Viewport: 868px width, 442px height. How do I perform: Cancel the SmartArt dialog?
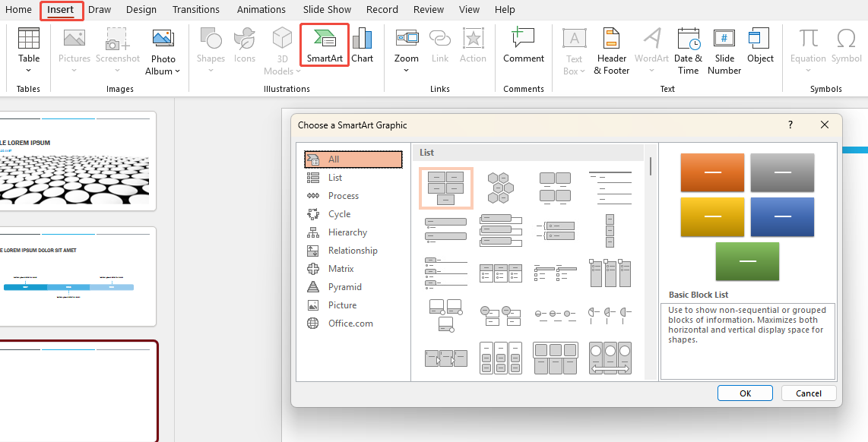tap(808, 393)
